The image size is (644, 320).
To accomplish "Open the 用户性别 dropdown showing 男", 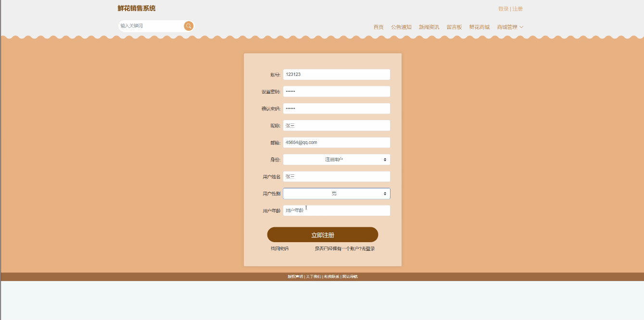I will click(x=337, y=194).
